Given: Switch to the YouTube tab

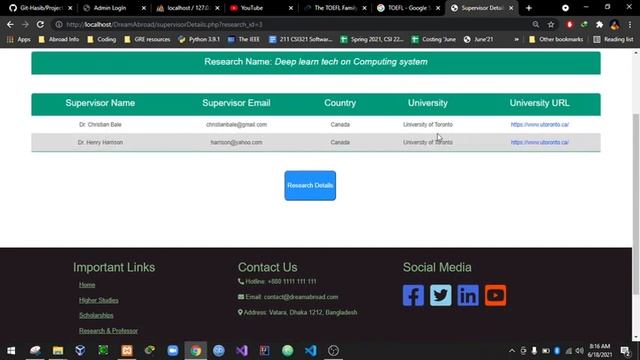Looking at the screenshot, I should pos(262,8).
